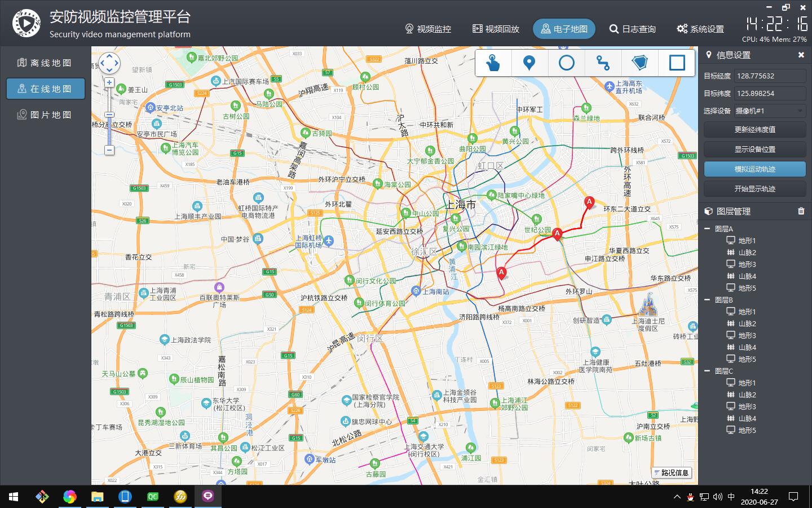Select 地形1 under 图层A
This screenshot has height=508, width=812.
coord(747,240)
